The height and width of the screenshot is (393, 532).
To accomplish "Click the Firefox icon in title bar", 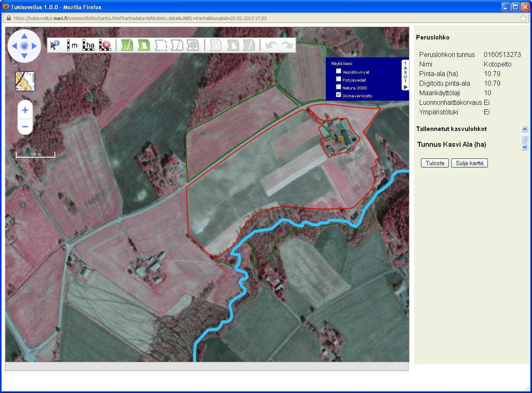I will point(6,7).
